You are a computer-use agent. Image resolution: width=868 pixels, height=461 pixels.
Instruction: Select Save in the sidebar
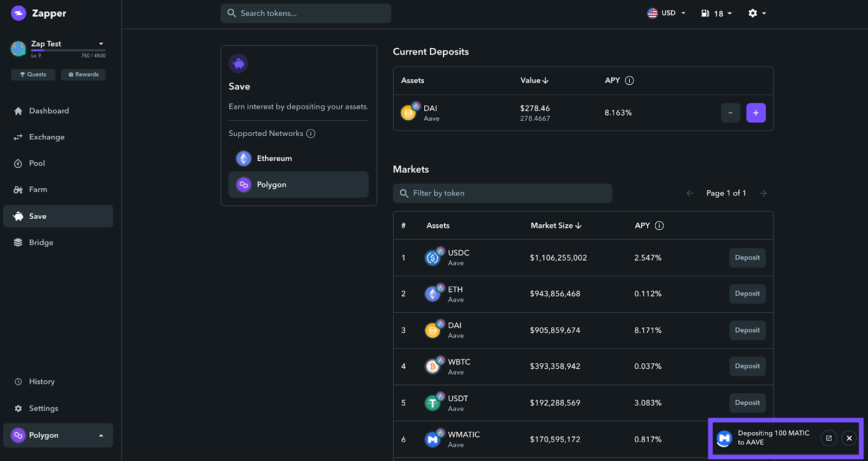point(58,216)
